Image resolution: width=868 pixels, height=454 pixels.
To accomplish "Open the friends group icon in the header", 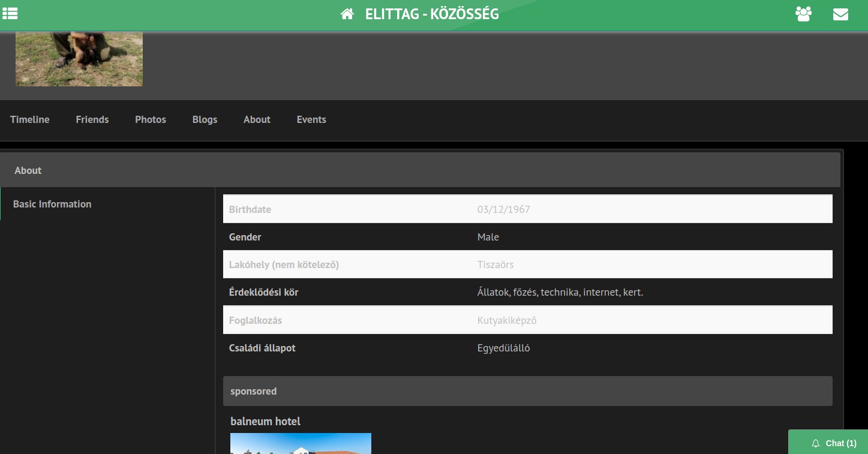I will point(803,14).
